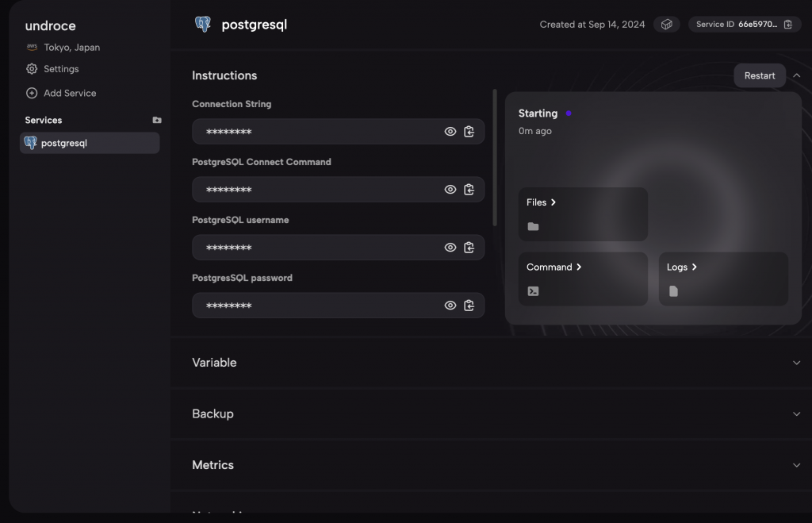Click the cube icon next to the creation date
The image size is (812, 523).
666,25
